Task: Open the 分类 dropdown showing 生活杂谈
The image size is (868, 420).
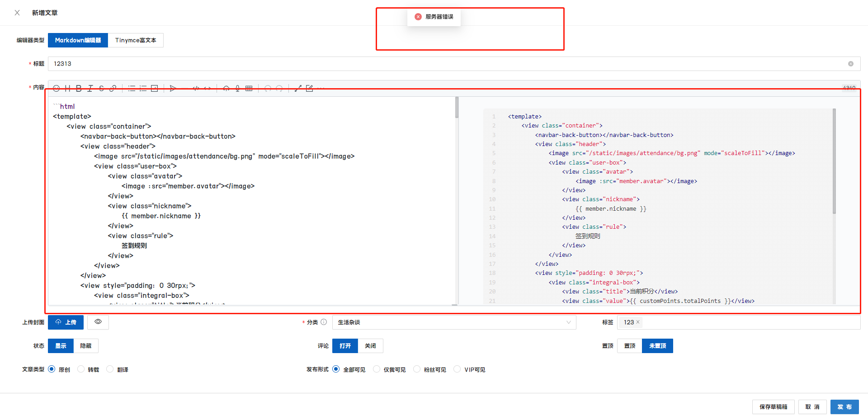Action: pos(454,322)
